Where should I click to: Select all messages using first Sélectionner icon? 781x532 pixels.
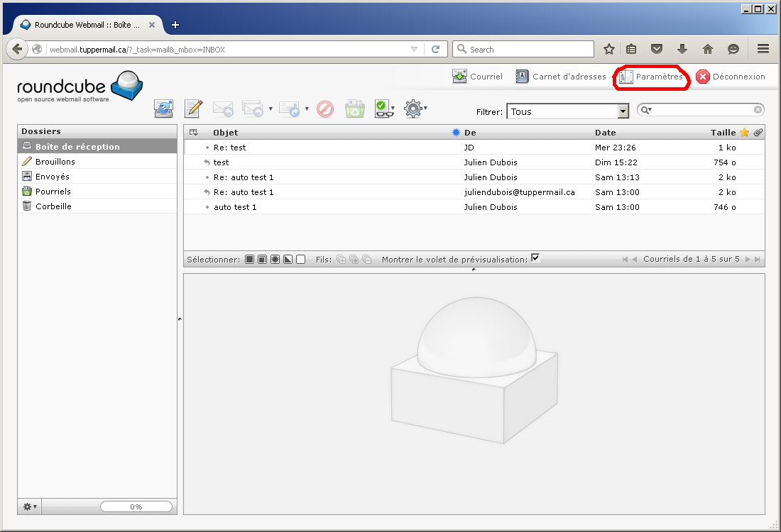tap(250, 260)
